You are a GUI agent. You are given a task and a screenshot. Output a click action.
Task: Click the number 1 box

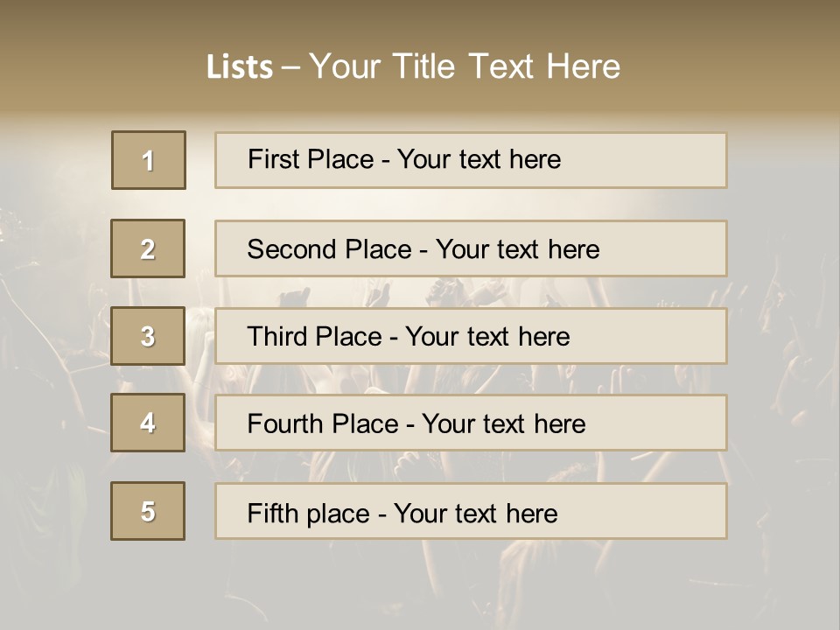[x=149, y=160]
